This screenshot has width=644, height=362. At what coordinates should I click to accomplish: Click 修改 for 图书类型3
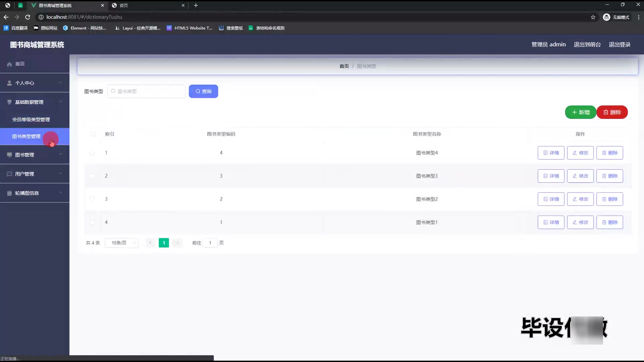pyautogui.click(x=580, y=176)
